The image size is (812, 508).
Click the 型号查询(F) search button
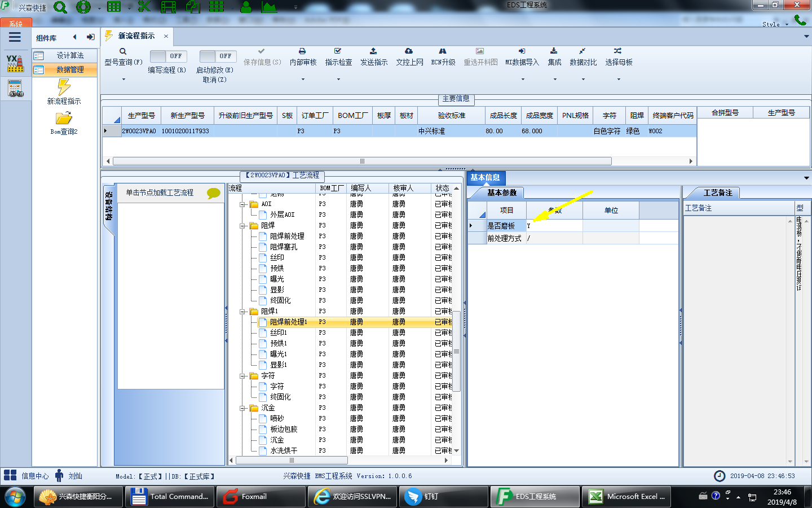(123, 57)
